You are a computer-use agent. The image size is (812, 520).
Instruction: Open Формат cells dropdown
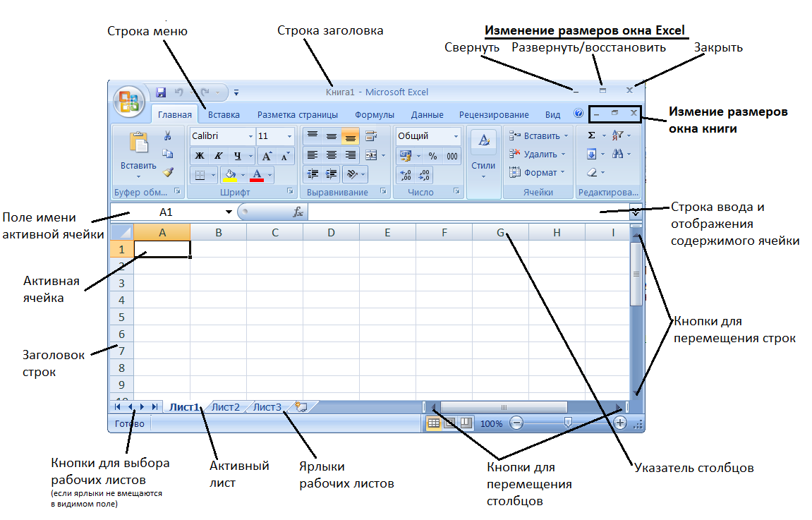click(562, 172)
